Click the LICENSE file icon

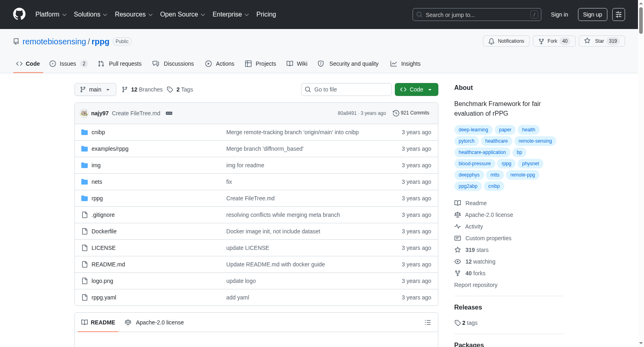(85, 248)
